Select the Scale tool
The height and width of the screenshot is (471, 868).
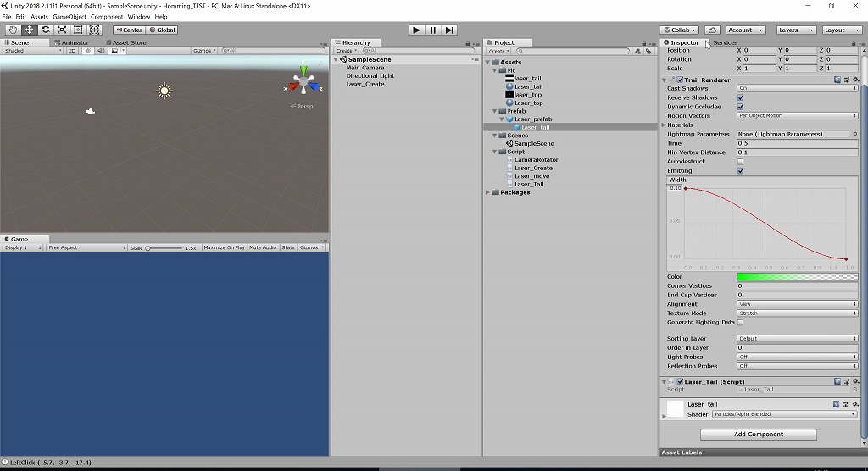pyautogui.click(x=62, y=30)
